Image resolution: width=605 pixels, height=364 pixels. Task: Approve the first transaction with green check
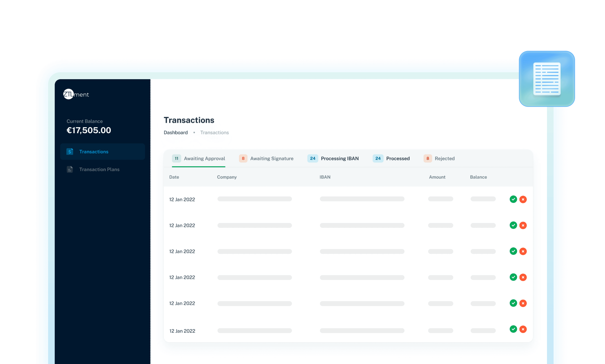coord(513,199)
